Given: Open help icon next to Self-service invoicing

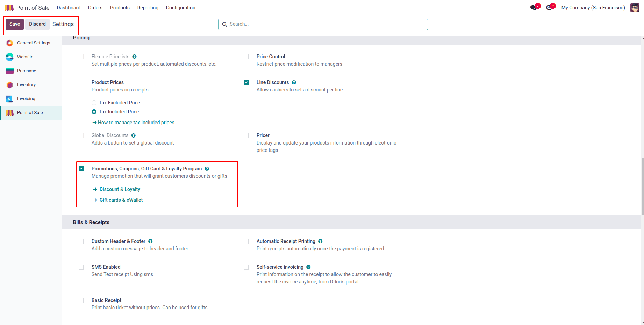Looking at the screenshot, I should tap(308, 267).
